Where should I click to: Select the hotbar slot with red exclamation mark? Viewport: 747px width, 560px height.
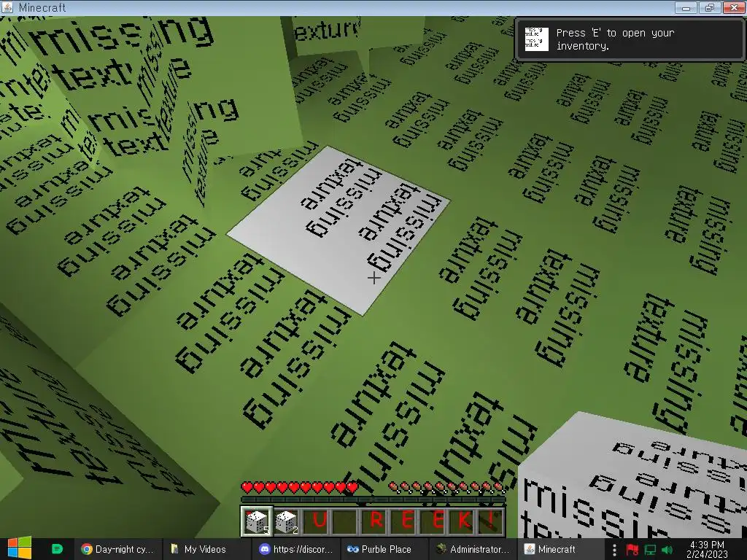491,521
